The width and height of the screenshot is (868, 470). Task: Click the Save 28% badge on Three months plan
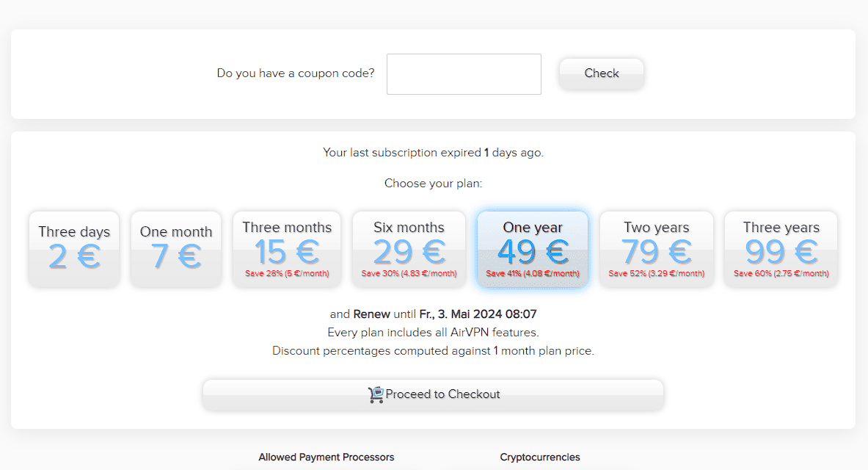click(286, 272)
